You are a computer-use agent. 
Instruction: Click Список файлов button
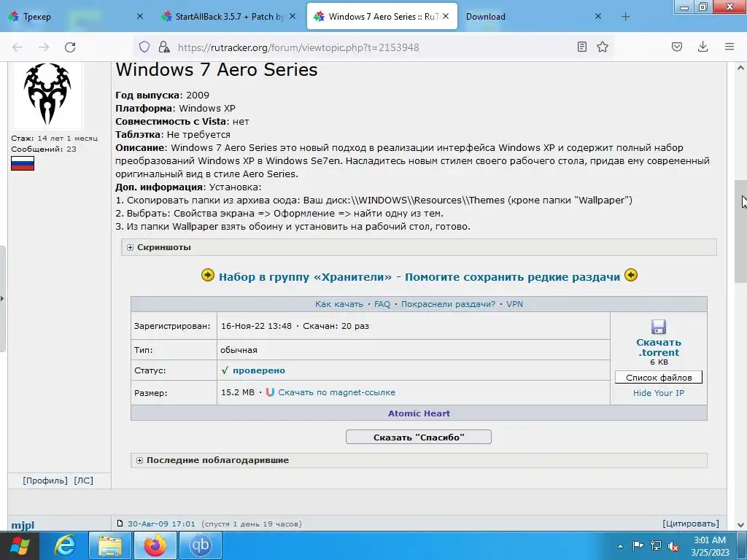659,377
